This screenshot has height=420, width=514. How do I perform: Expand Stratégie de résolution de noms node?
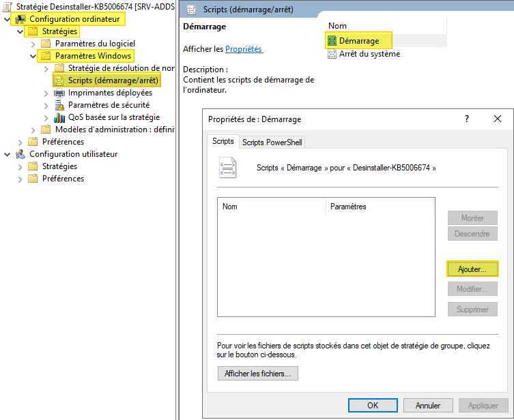(x=46, y=68)
